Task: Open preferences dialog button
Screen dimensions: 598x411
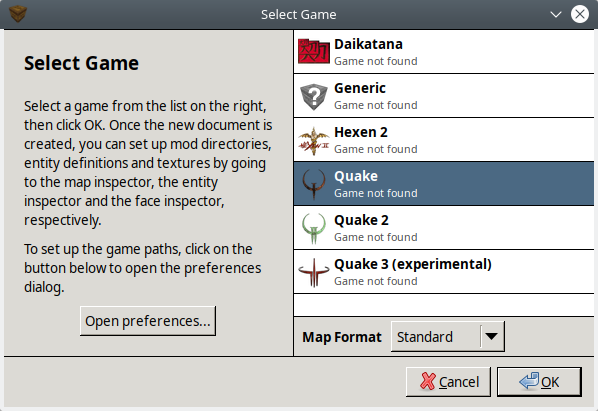Action: tap(148, 321)
